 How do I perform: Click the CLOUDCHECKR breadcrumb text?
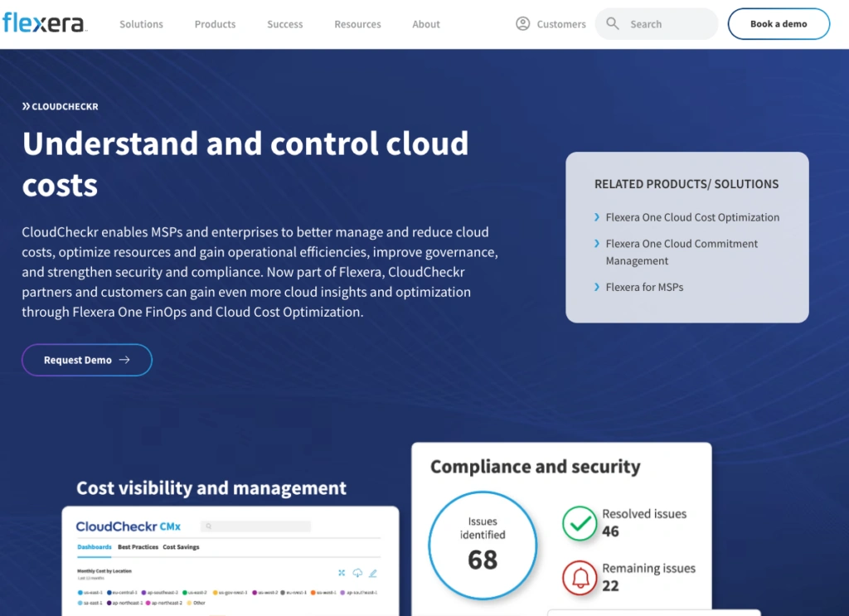65,107
